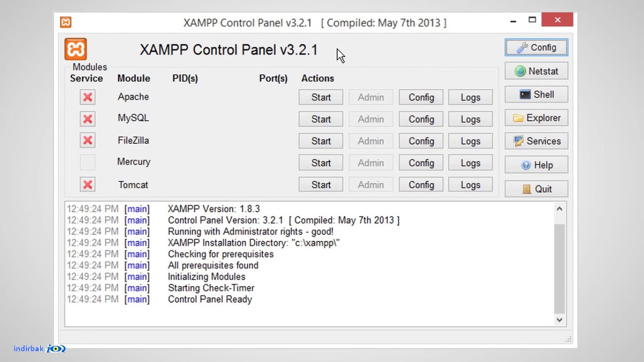Open Netstat from the right panel
This screenshot has height=362, width=644.
[537, 71]
